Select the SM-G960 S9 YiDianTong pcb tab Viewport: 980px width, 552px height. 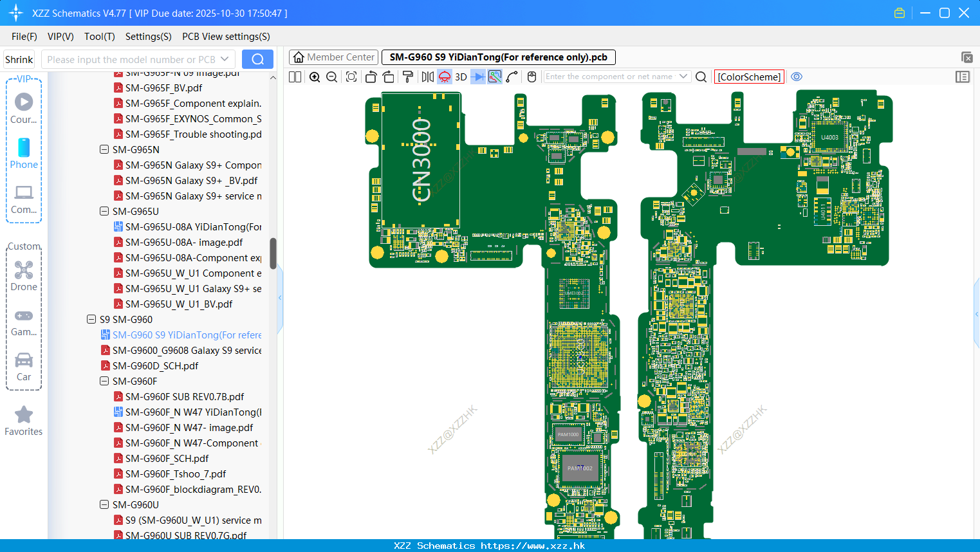[x=499, y=57]
